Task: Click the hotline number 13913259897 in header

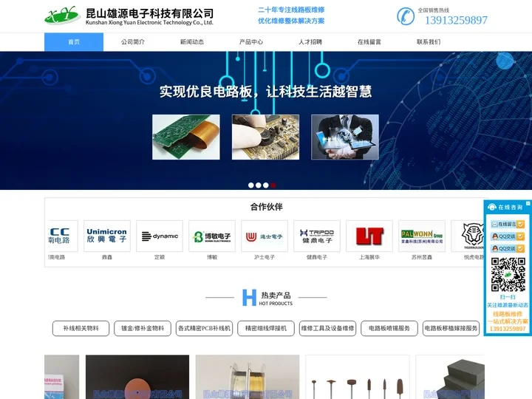Action: pos(456,21)
